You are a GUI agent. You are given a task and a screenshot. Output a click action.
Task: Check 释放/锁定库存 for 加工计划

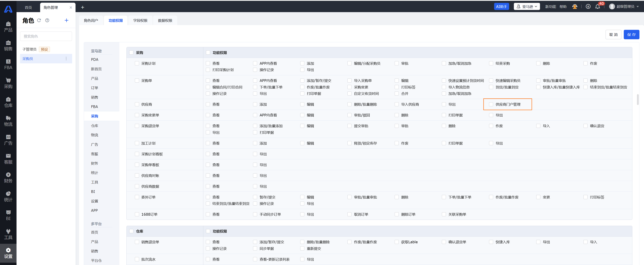pyautogui.click(x=349, y=143)
